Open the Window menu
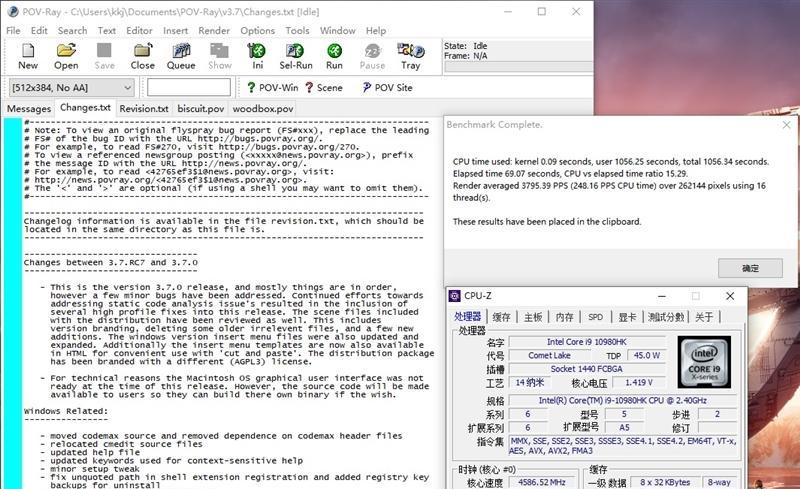The height and width of the screenshot is (489, 800). [x=338, y=31]
